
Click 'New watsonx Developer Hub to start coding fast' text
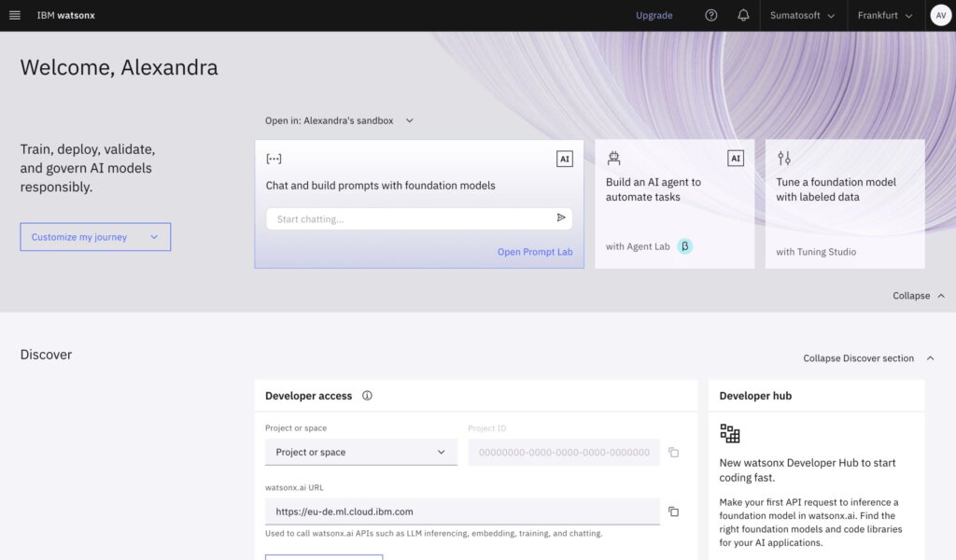pyautogui.click(x=808, y=469)
